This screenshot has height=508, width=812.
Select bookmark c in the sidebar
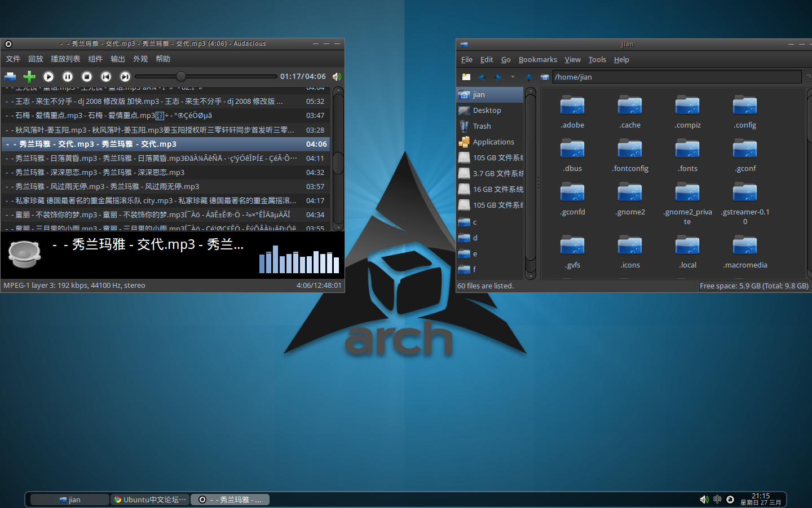pyautogui.click(x=489, y=222)
